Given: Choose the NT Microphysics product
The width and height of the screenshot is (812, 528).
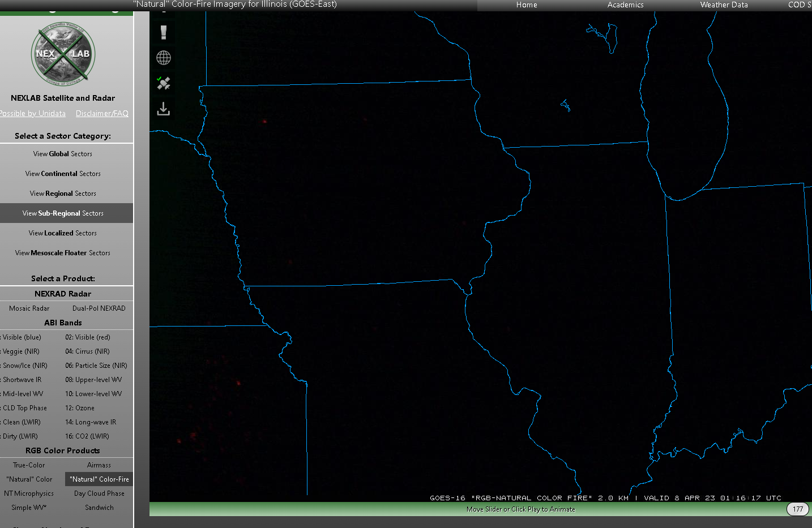Looking at the screenshot, I should pos(29,493).
